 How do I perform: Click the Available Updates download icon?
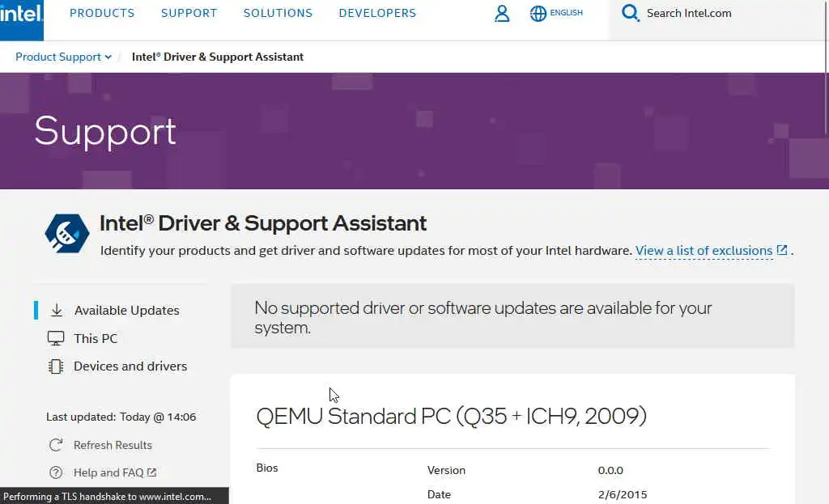(57, 311)
